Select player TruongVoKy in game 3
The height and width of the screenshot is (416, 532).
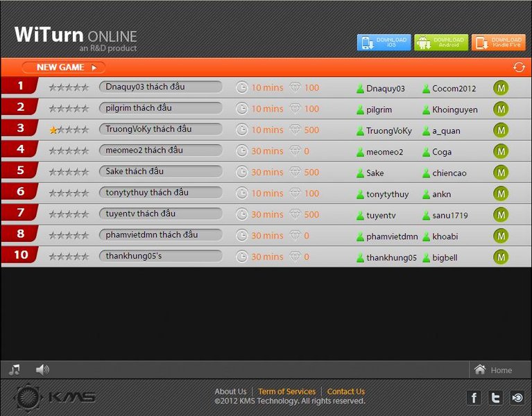pyautogui.click(x=388, y=131)
